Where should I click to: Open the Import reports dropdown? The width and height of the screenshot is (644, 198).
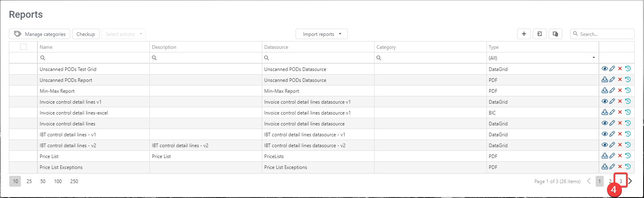point(321,34)
